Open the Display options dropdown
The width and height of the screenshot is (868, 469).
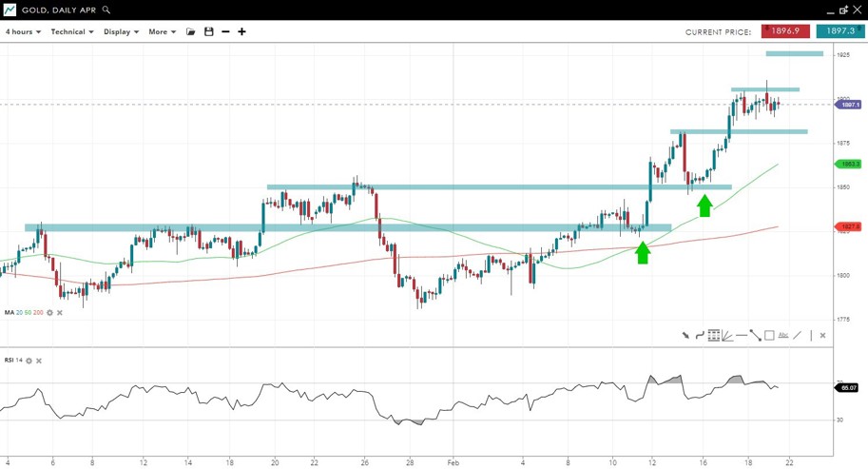click(x=121, y=31)
